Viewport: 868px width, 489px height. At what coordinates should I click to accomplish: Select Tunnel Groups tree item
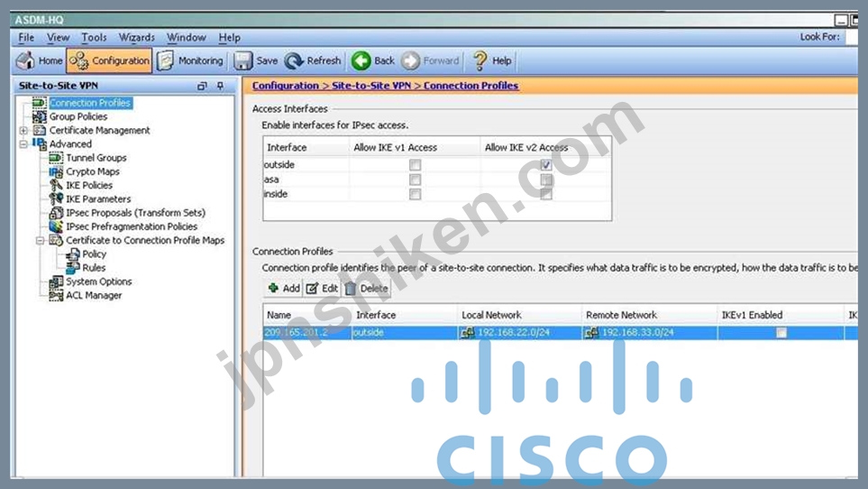point(96,158)
